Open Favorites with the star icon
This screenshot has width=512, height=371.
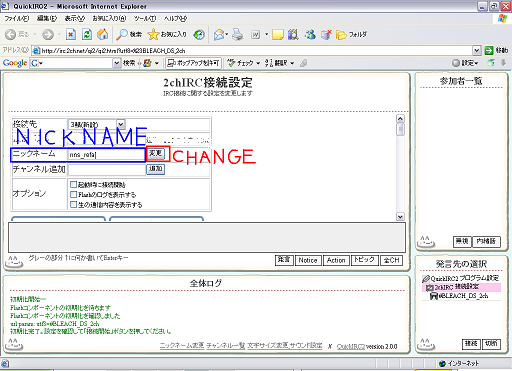tap(167, 34)
